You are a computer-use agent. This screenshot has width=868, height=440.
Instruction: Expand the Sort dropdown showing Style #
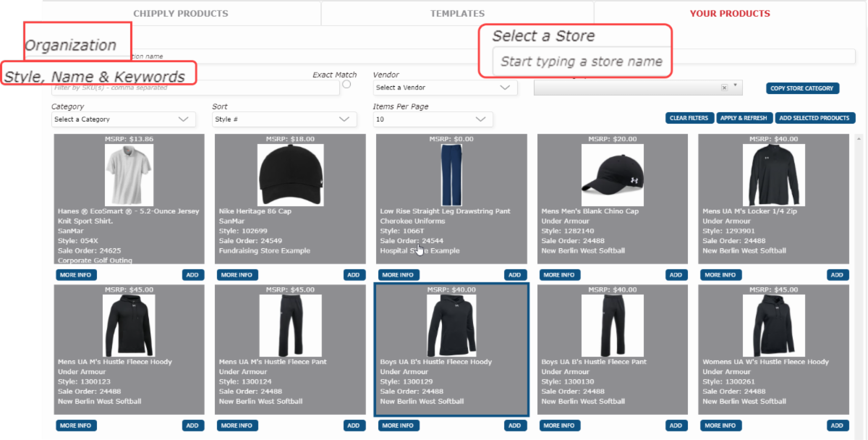(x=284, y=119)
